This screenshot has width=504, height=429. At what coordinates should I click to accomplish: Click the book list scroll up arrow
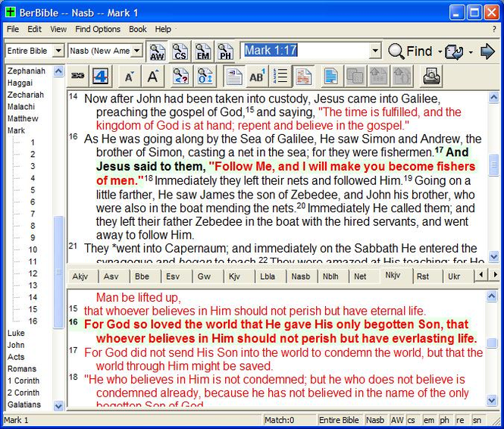[58, 71]
